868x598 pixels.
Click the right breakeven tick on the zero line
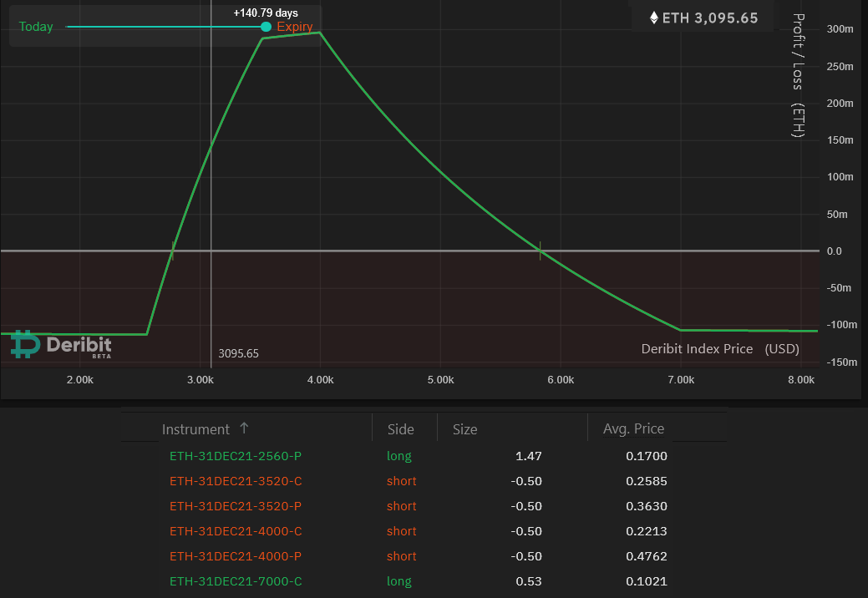click(x=540, y=251)
